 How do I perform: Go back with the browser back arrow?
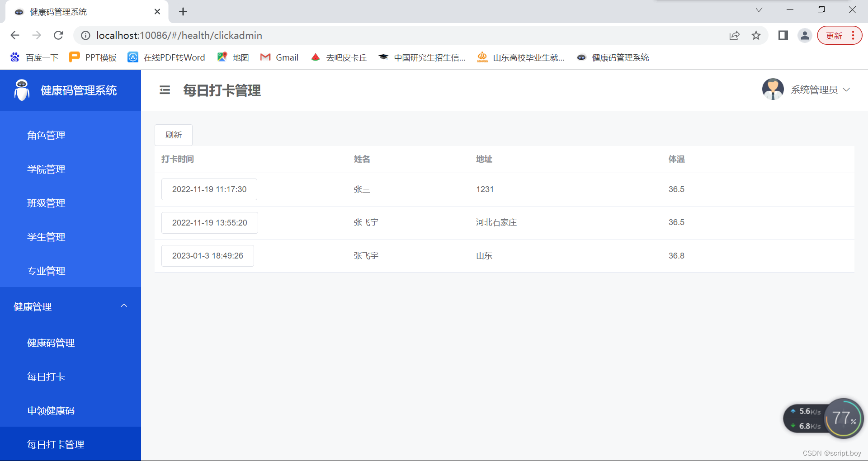click(15, 35)
